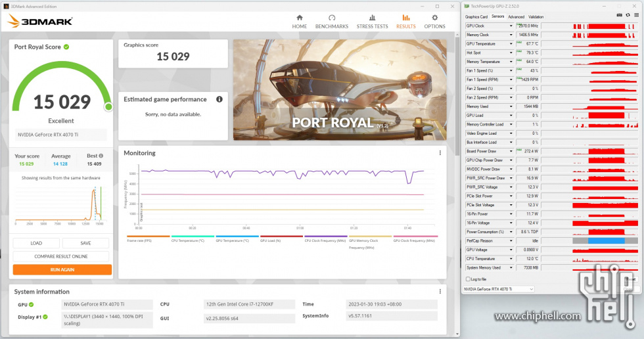Open the System Memory Used dropdown
Image resolution: width=644 pixels, height=339 pixels.
pos(511,267)
